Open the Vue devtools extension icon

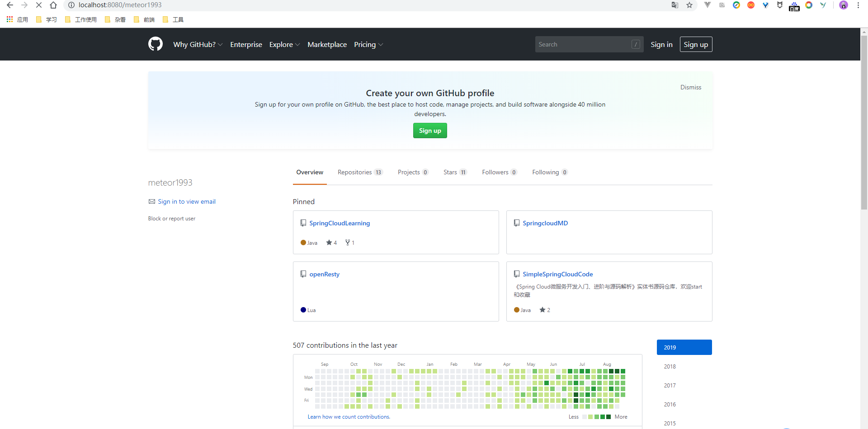(708, 5)
